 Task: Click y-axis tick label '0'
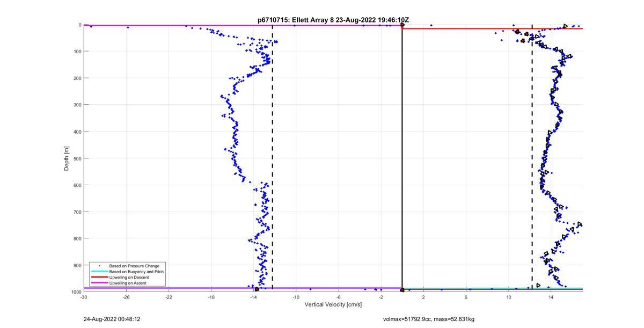click(79, 25)
